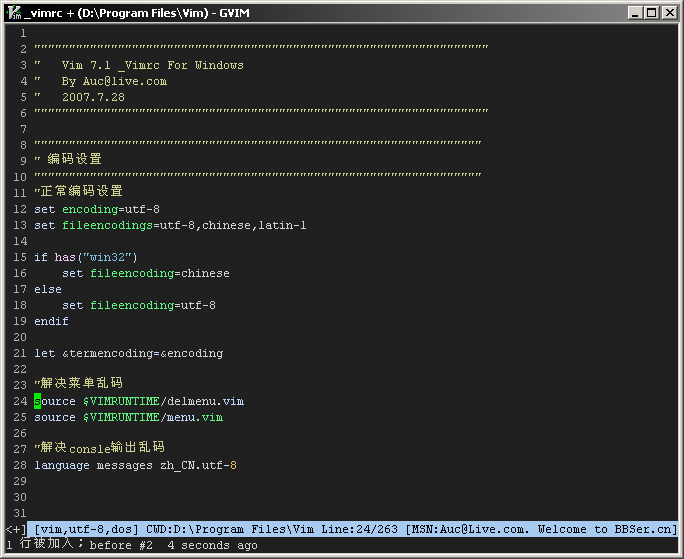Click the 'before #2' undo message

(x=121, y=545)
